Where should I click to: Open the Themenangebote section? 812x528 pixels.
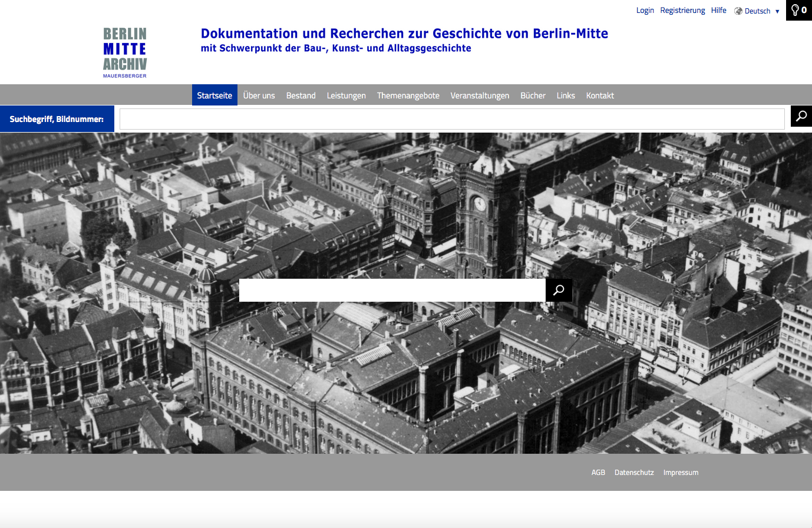[x=408, y=95]
